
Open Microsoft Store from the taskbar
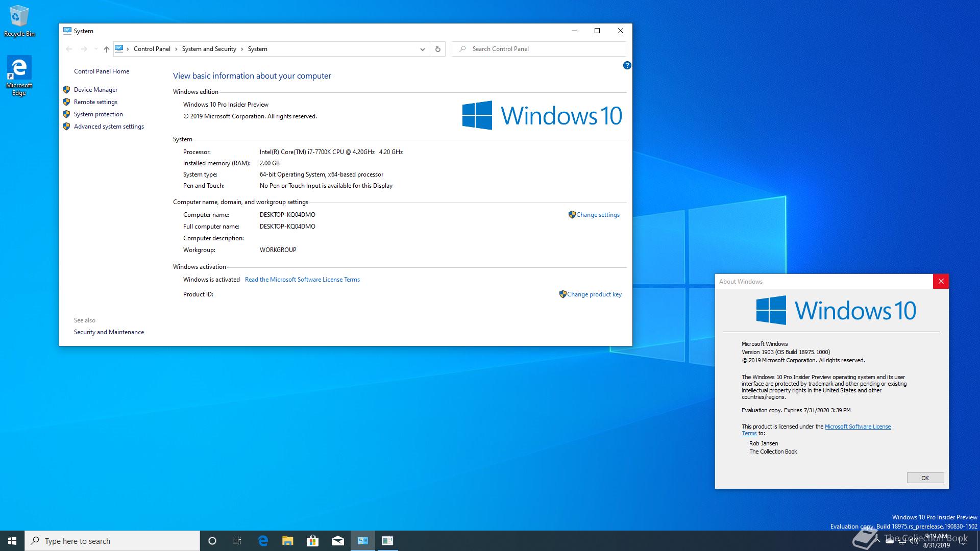pos(313,541)
